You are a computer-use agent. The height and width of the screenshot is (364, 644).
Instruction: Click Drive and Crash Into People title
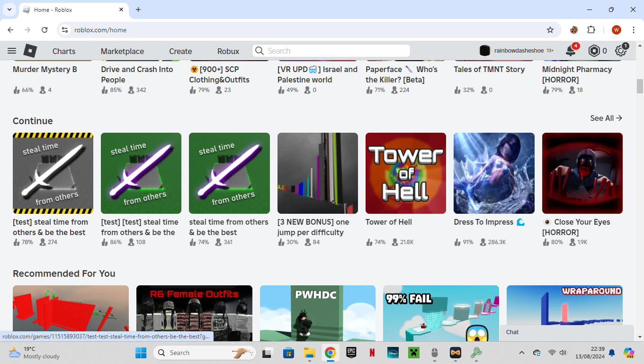coord(137,74)
